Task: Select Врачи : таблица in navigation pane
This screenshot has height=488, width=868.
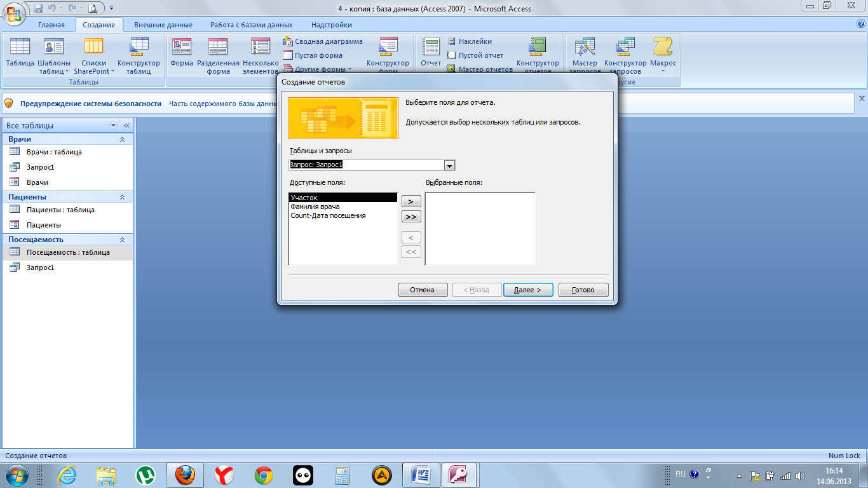Action: (68, 152)
